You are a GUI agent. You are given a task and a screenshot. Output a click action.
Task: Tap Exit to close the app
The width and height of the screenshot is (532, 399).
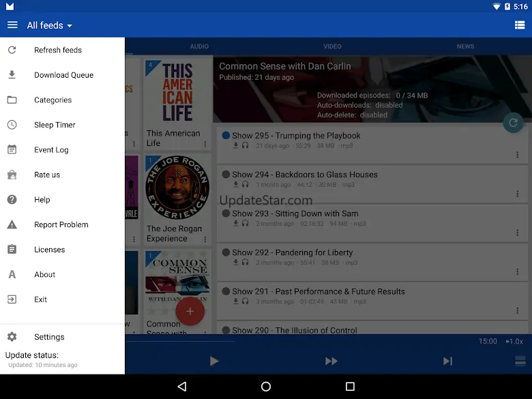coord(63,299)
